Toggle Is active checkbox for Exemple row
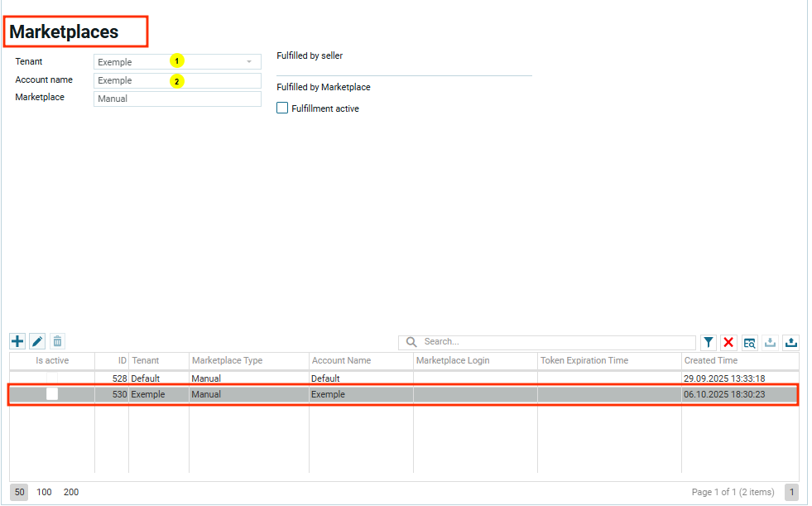The height and width of the screenshot is (506, 812). tap(52, 394)
